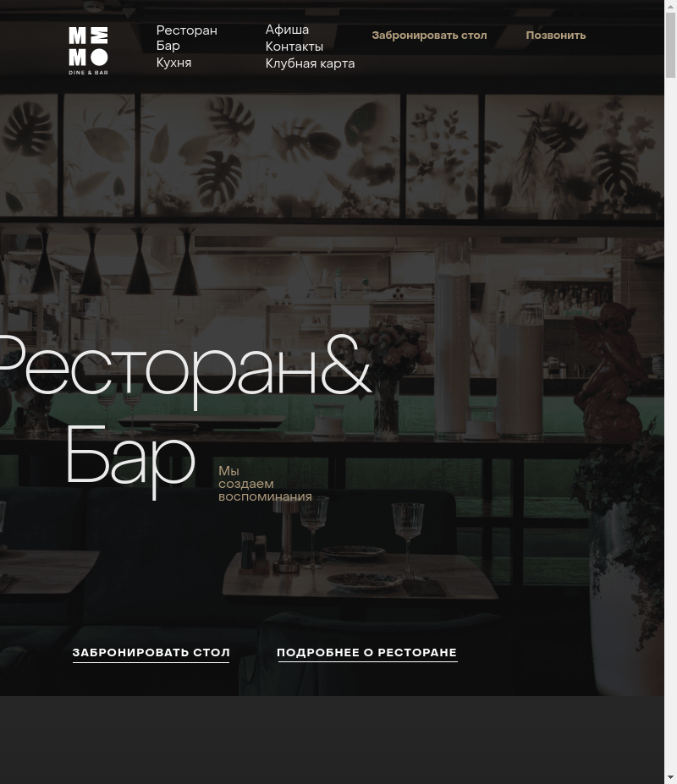Click the Мы создаем воспоминания tagline
The width and height of the screenshot is (677, 784).
(265, 484)
